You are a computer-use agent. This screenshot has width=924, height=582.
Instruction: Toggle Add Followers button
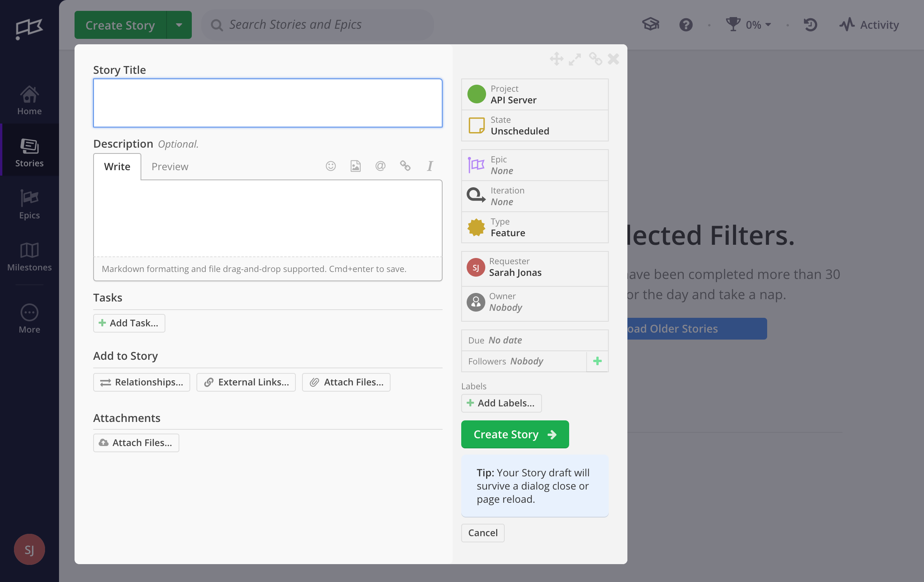click(x=597, y=361)
